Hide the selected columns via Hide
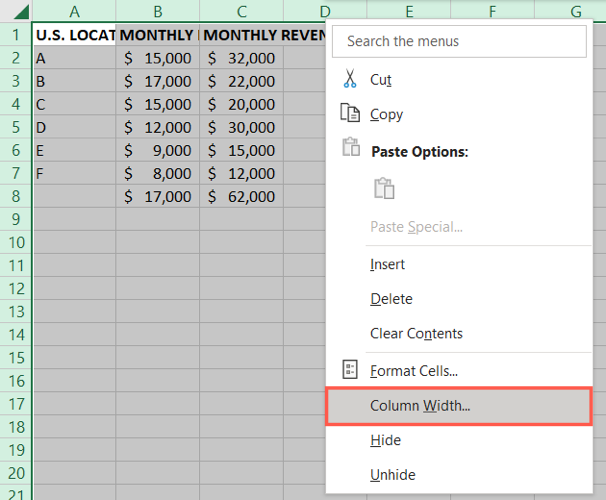 point(384,440)
